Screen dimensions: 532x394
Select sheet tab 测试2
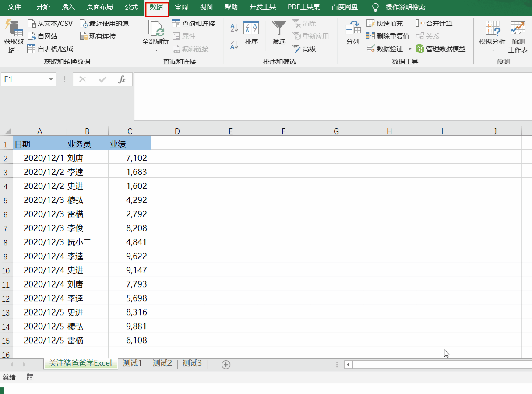(162, 363)
